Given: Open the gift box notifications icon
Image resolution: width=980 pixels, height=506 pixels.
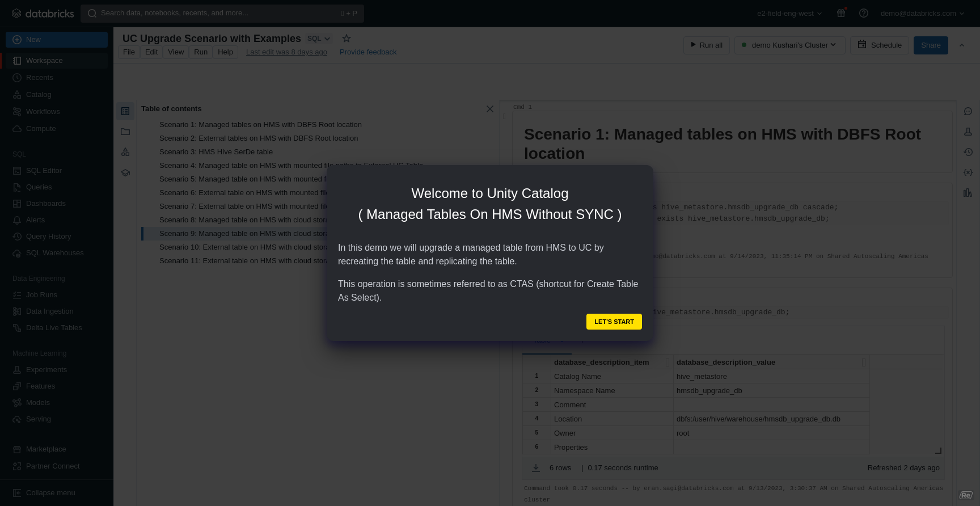Looking at the screenshot, I should click(x=841, y=13).
